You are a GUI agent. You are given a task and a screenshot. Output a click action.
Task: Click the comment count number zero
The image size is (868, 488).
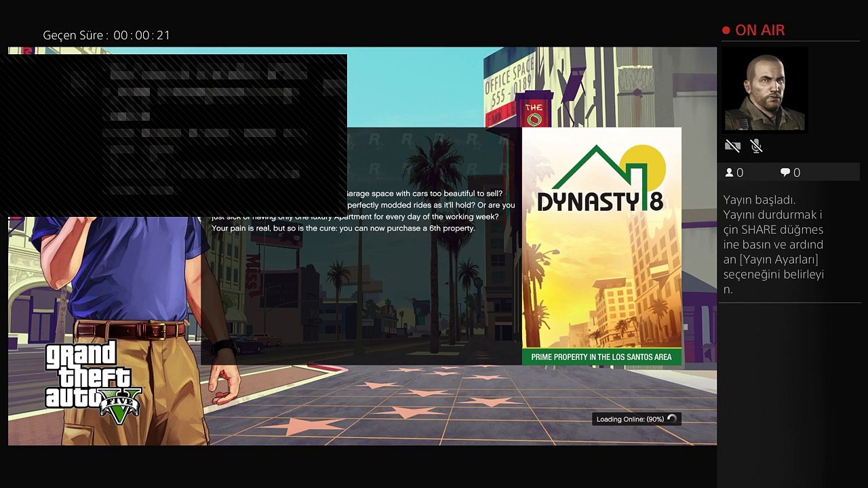[797, 173]
